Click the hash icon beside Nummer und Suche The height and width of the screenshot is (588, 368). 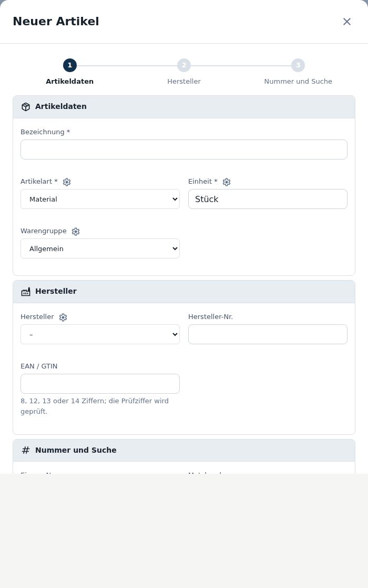pos(25,451)
